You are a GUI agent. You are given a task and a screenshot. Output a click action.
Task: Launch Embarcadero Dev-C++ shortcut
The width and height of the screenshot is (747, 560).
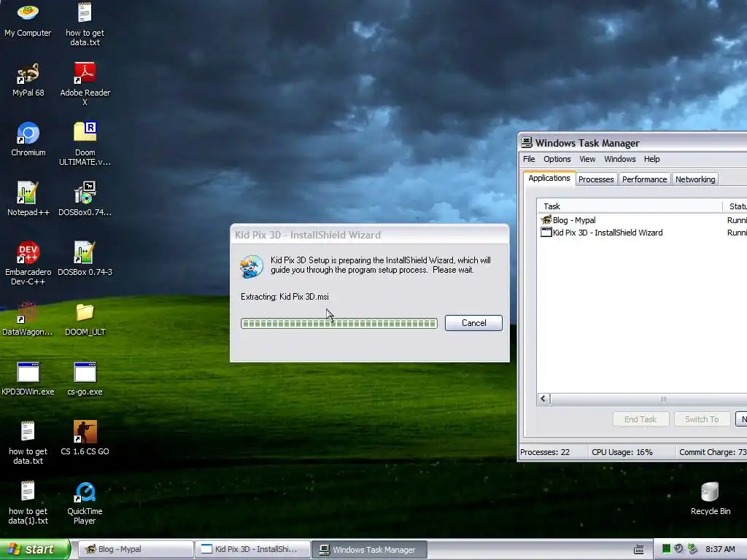[x=28, y=262]
